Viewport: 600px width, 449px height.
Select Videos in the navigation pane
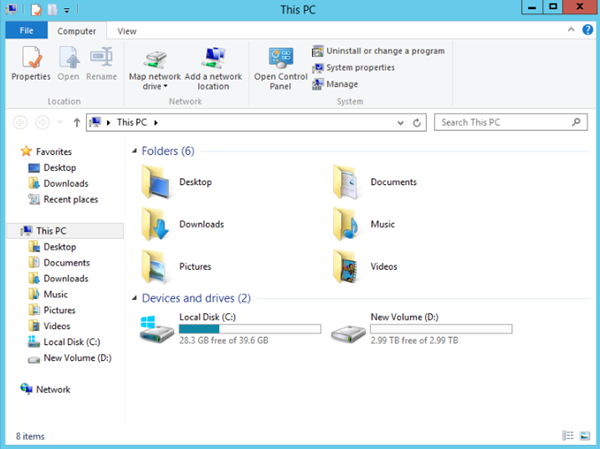click(49, 326)
